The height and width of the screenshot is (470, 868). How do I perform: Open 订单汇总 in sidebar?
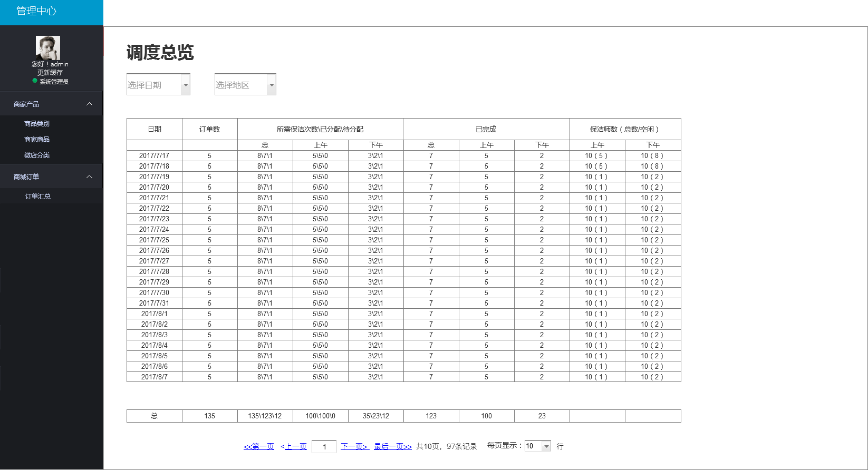coord(38,197)
